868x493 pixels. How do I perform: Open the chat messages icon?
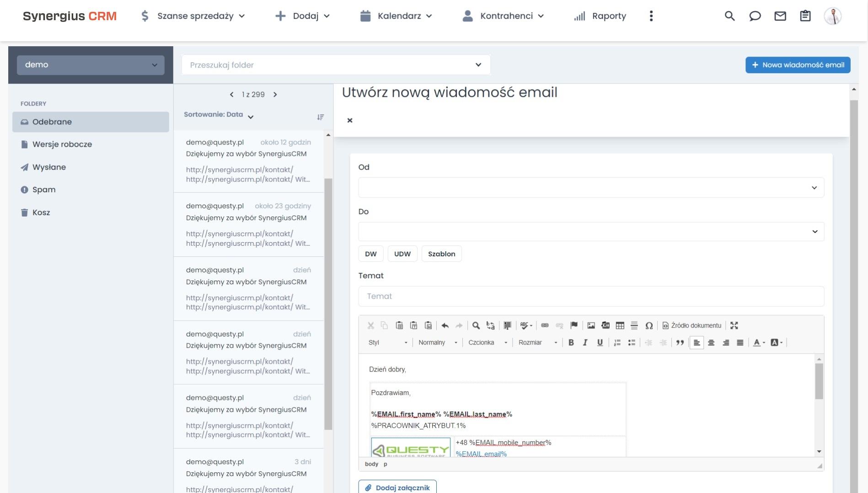click(755, 16)
